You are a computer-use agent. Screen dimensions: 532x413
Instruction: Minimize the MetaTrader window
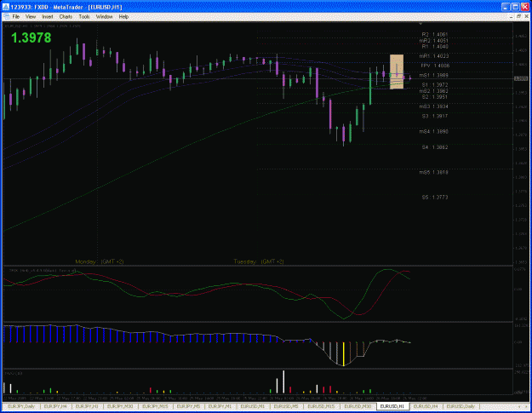click(x=506, y=7)
